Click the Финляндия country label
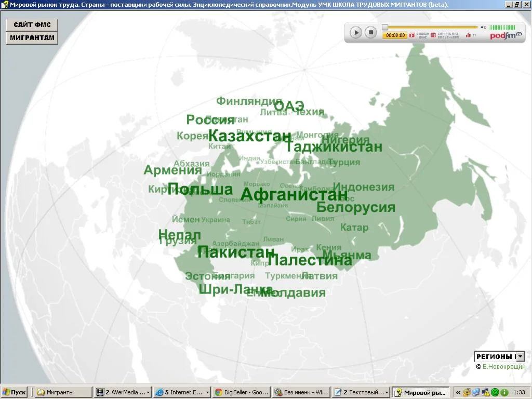 [x=249, y=101]
